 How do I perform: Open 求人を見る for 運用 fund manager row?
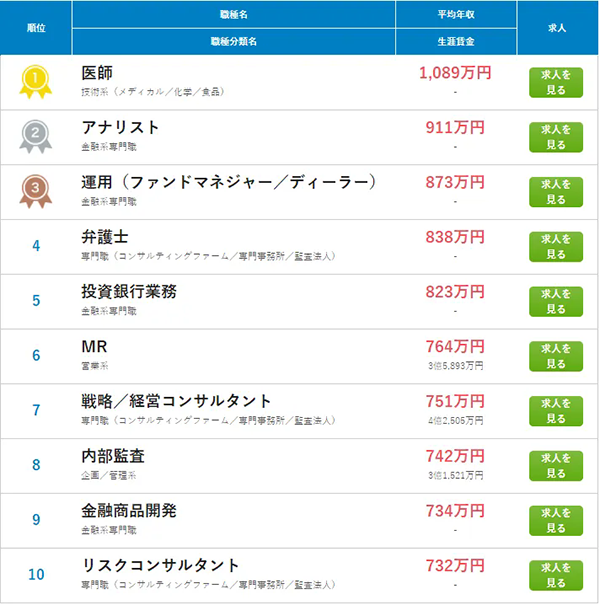[x=556, y=192]
